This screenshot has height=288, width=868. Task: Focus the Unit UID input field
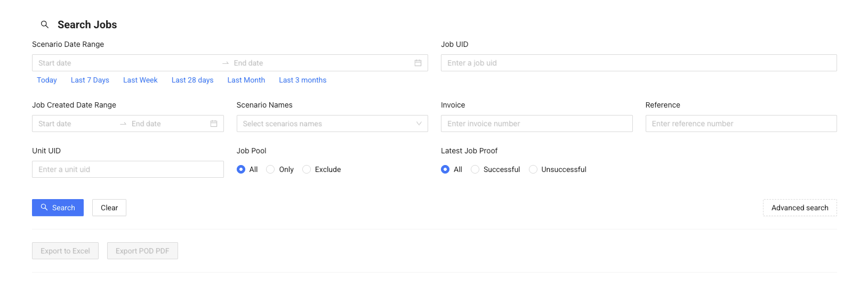[128, 169]
